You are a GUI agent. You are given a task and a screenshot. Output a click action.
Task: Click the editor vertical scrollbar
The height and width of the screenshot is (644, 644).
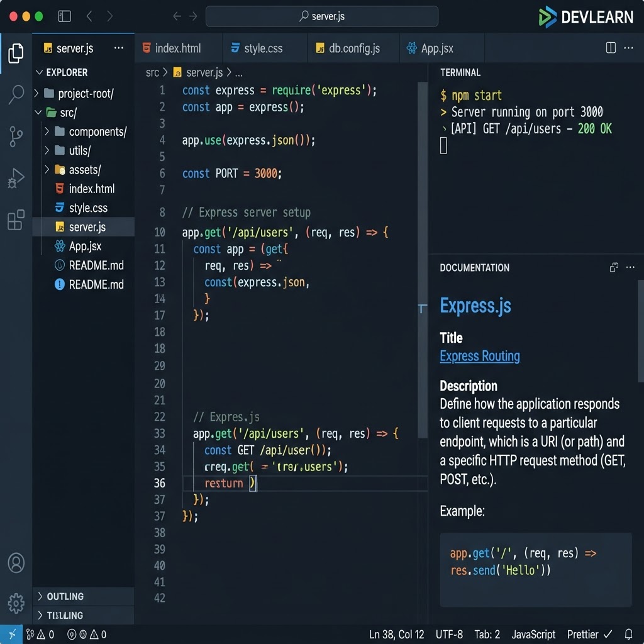(423, 260)
